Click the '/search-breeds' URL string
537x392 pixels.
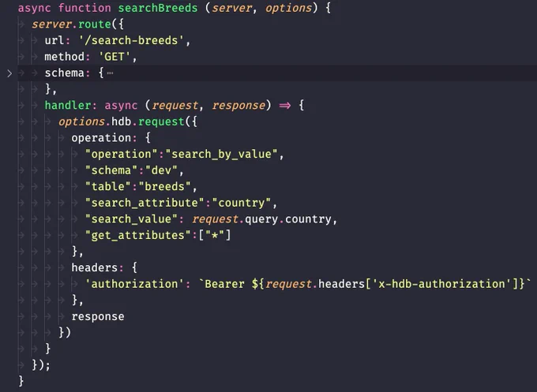(x=131, y=40)
